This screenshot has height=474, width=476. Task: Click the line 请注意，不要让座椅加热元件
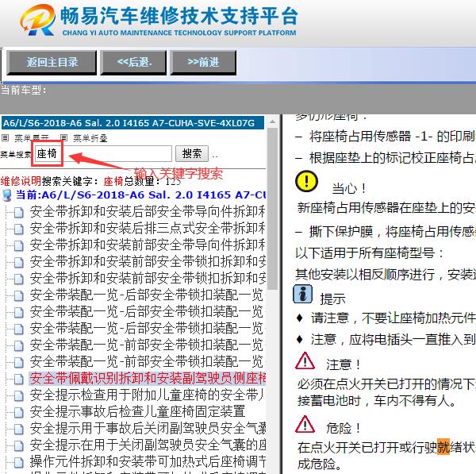[x=386, y=318]
